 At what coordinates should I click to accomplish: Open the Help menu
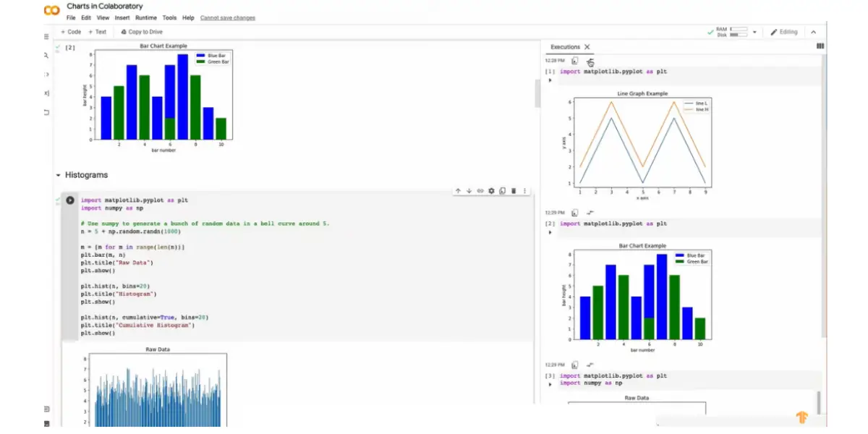pos(188,17)
